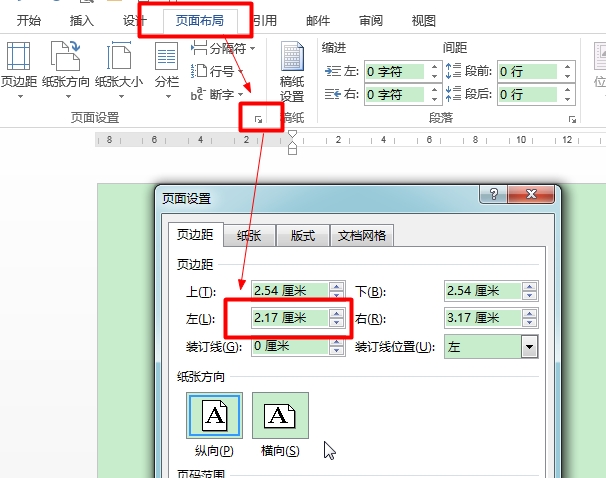Increase the 段前 spacing value

tap(567, 67)
